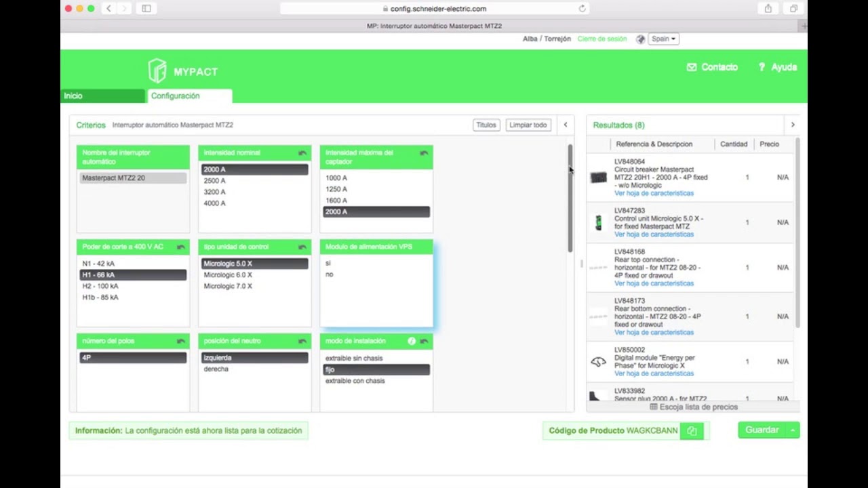Image resolution: width=868 pixels, height=488 pixels.
Task: Select Micrologic 7.0 X control unit
Action: coord(255,286)
